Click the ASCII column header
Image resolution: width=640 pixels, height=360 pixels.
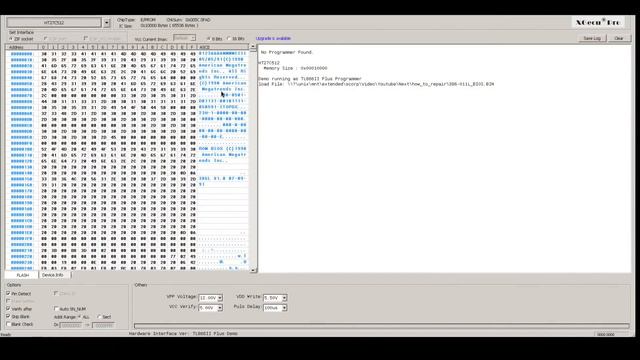223,47
